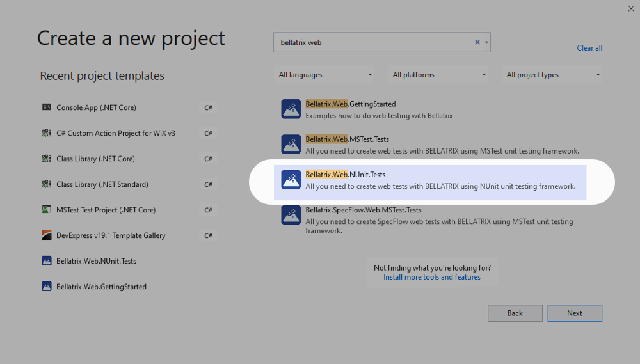Click the Bellatrix.Web.NUnit.Tests result icon

pyautogui.click(x=291, y=180)
